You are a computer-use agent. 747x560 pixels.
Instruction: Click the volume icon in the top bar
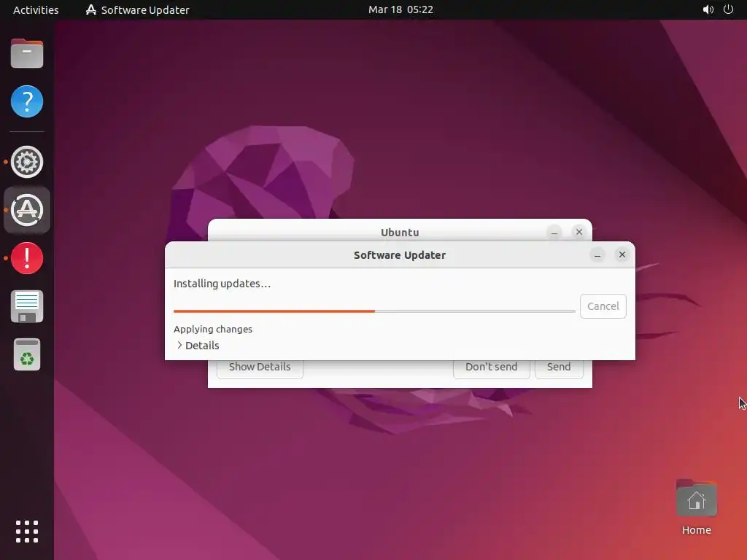pos(708,9)
